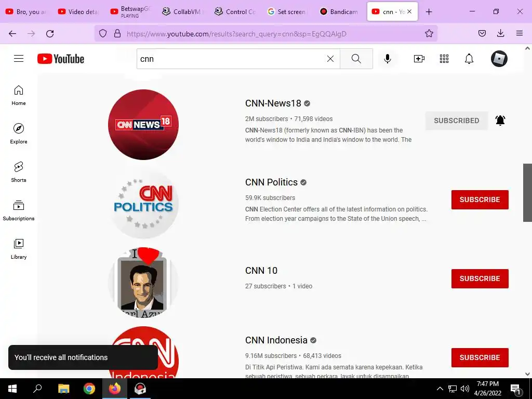Open the tracking protection shield icon

click(x=103, y=33)
